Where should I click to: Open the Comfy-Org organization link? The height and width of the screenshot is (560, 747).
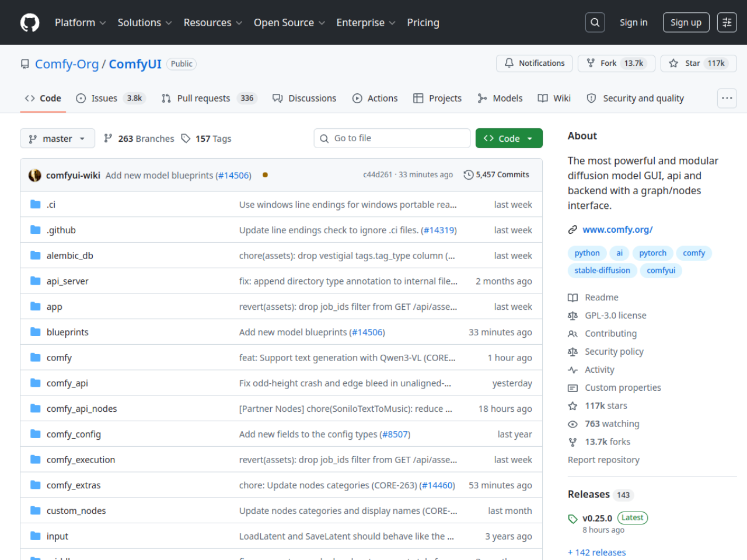point(67,64)
